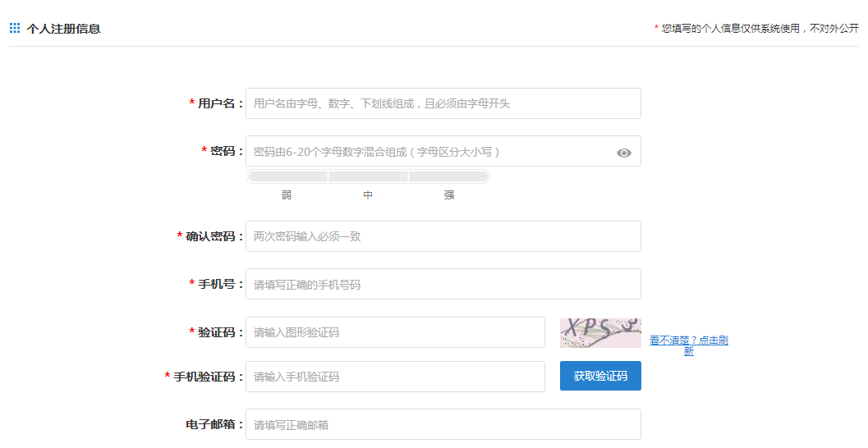This screenshot has width=868, height=448.
Task: Click the weak segment of the strength bar
Action: [287, 176]
